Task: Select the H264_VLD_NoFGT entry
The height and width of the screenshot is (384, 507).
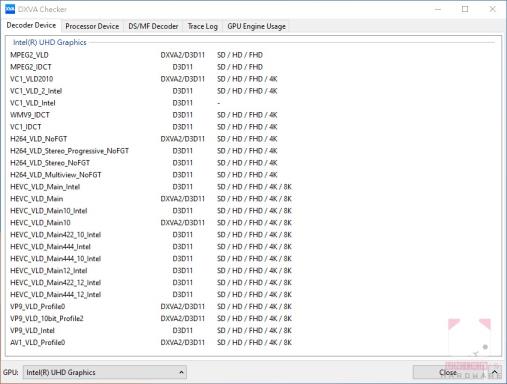Action: coord(39,139)
